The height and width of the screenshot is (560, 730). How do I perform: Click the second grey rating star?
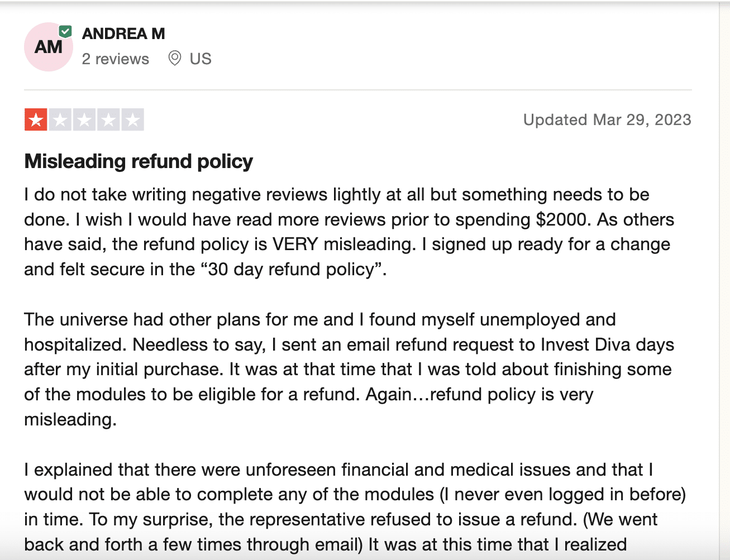pos(60,119)
